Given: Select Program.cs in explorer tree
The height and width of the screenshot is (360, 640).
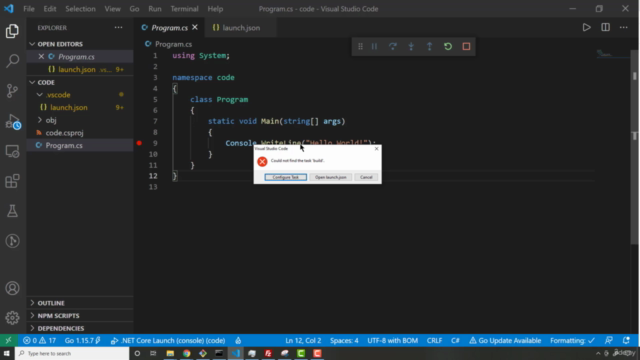Looking at the screenshot, I should point(64,145).
